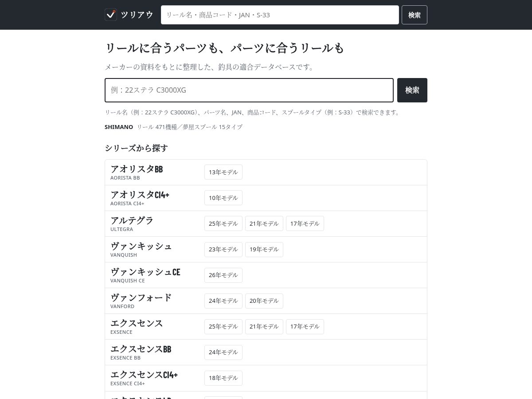Click the アオリスタBB series name
The height and width of the screenshot is (399, 532).
[x=137, y=169]
